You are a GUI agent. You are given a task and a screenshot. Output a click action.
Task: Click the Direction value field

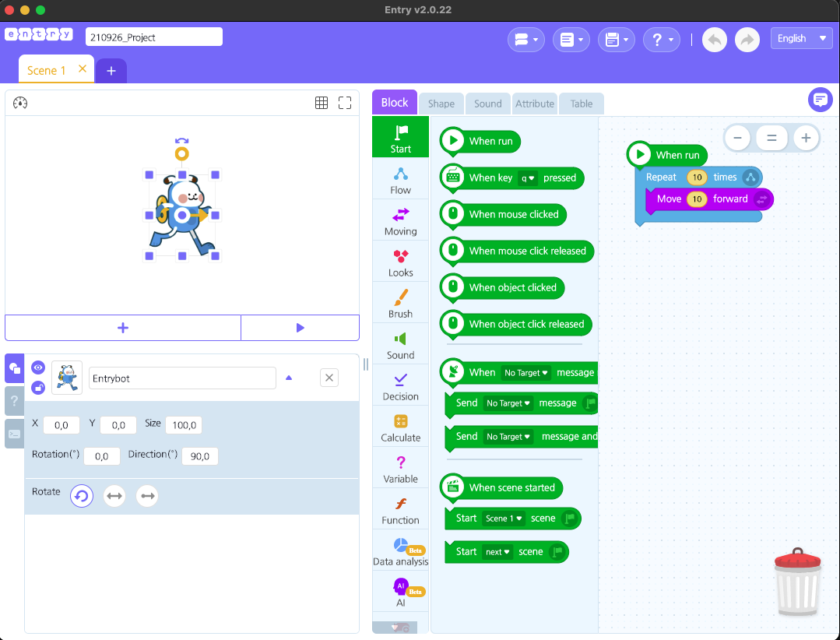[x=200, y=456]
